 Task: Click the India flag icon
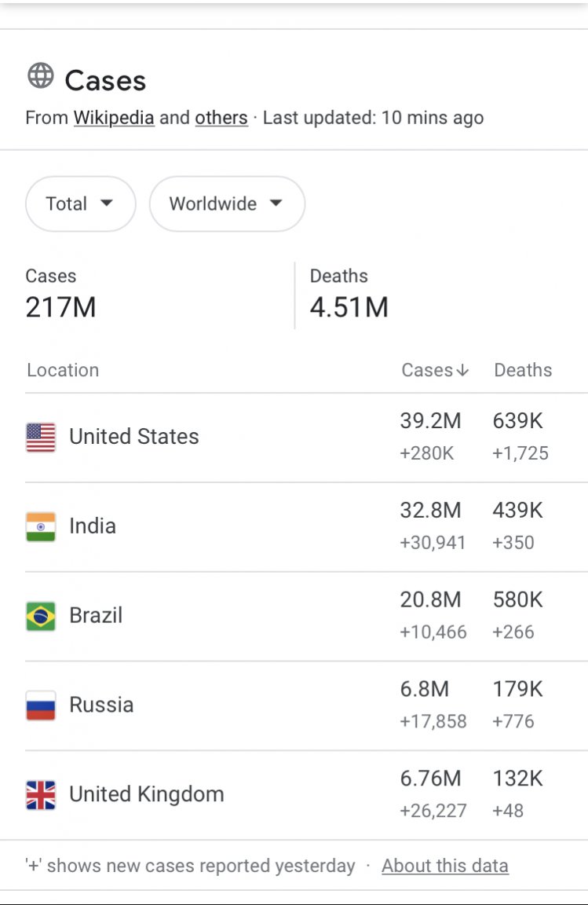(x=41, y=527)
